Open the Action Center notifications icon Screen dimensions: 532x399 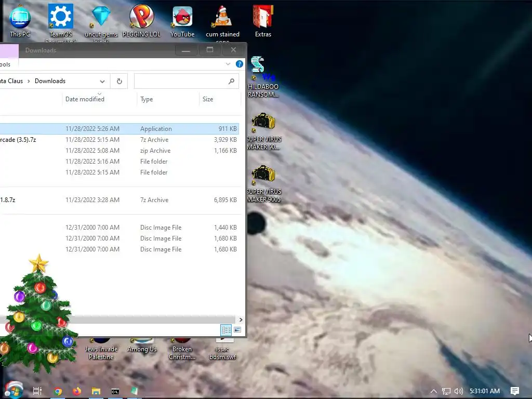click(515, 391)
